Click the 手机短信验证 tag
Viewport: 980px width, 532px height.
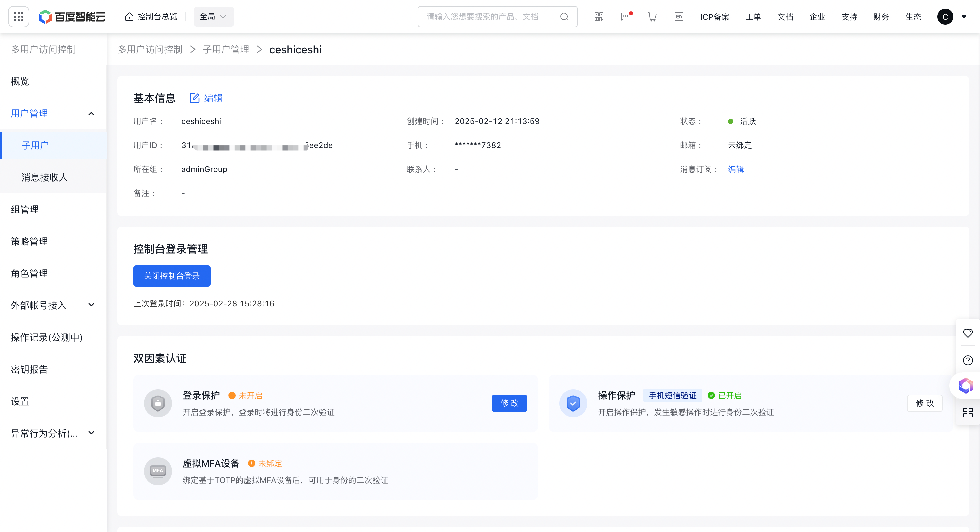(673, 396)
